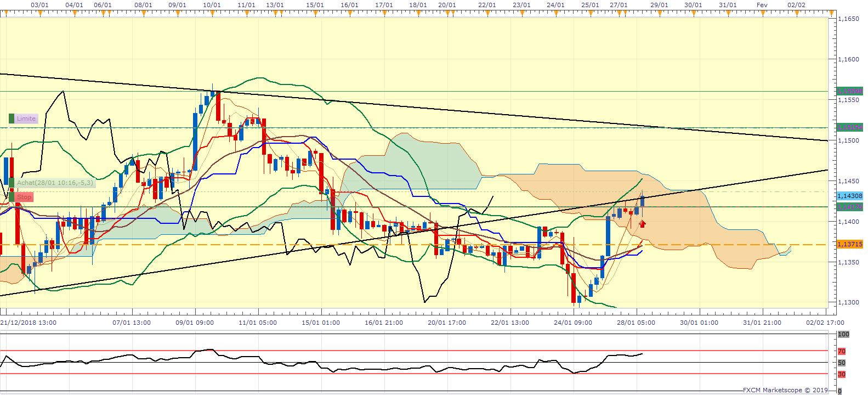Image resolution: width=868 pixels, height=395 pixels.
Task: Click the green price tag 1,15598
Action: tap(849, 91)
